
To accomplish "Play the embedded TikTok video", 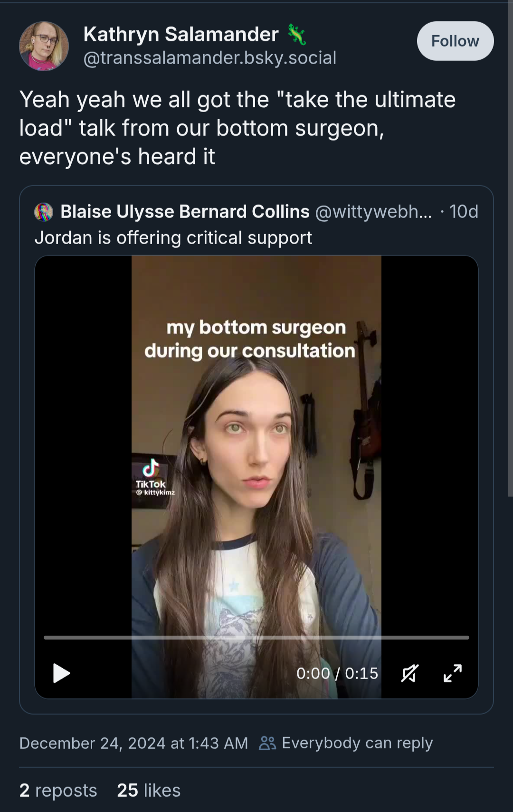I will (62, 673).
